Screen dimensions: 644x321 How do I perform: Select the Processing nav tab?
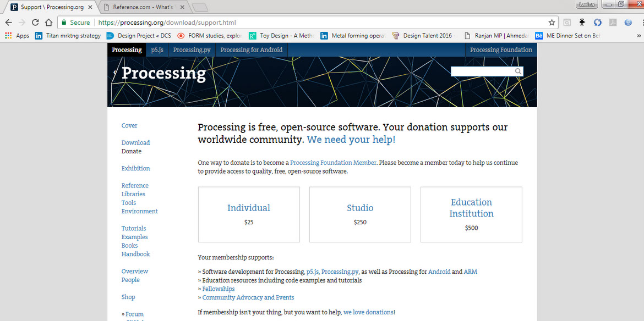pyautogui.click(x=127, y=49)
